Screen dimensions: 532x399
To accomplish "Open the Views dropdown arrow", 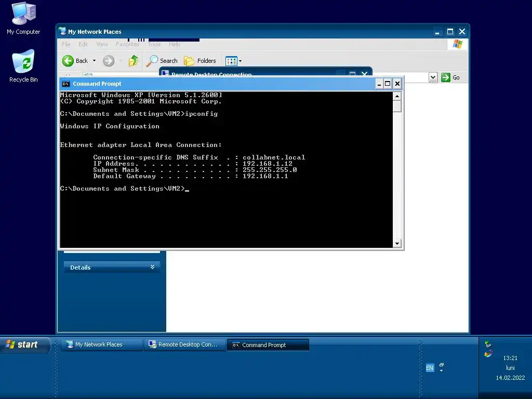I will tap(240, 61).
